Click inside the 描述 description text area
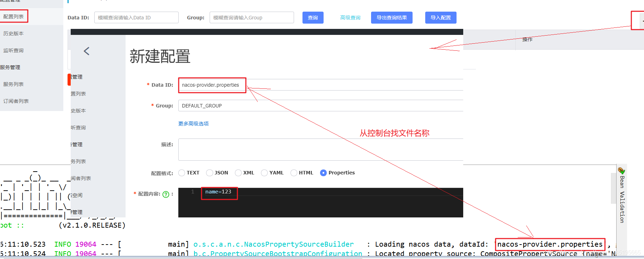Screen dimensions: 644x259 (320, 149)
